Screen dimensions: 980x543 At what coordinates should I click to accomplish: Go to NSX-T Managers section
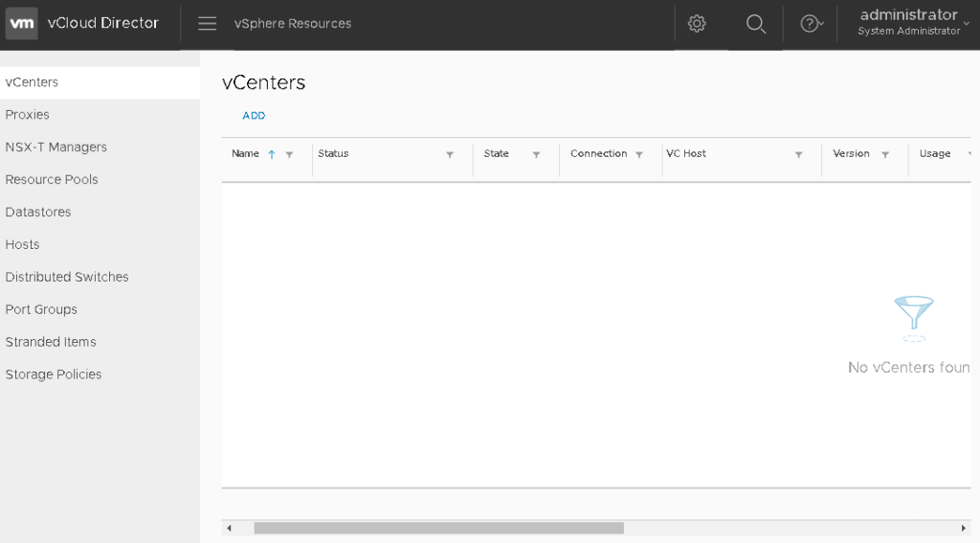click(56, 147)
